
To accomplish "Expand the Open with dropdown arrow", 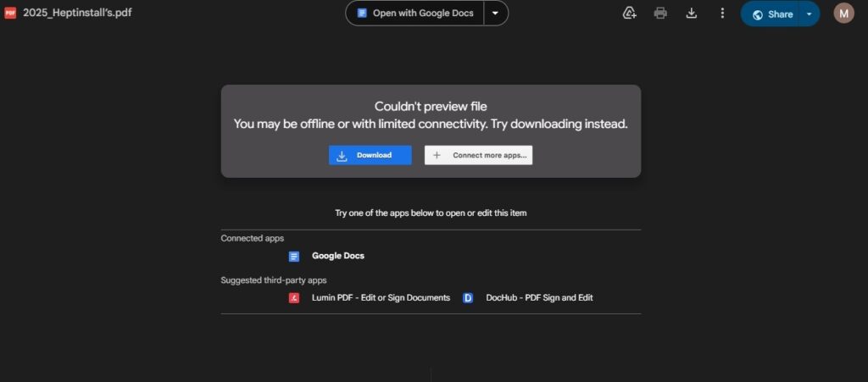I will pos(495,14).
